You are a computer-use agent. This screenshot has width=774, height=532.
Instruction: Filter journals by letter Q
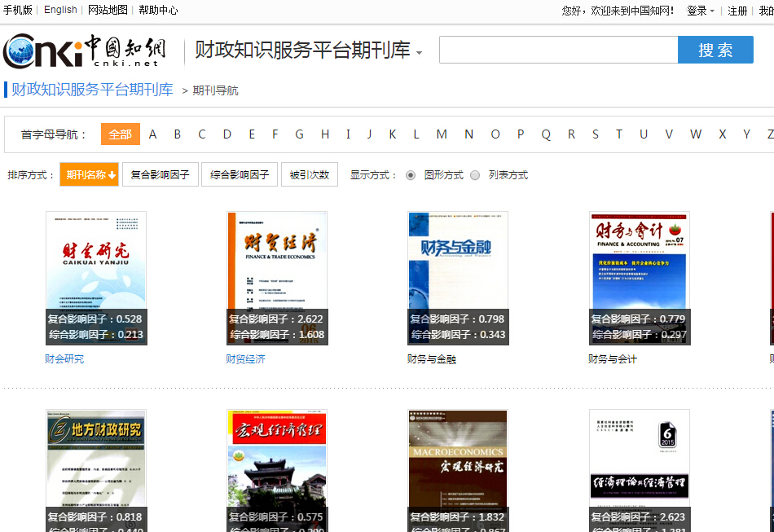pos(545,134)
